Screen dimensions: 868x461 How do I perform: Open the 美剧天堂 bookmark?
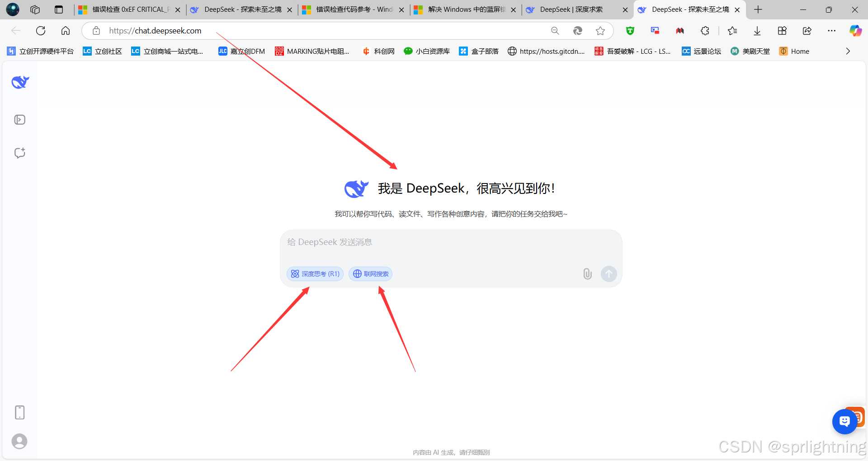point(750,51)
